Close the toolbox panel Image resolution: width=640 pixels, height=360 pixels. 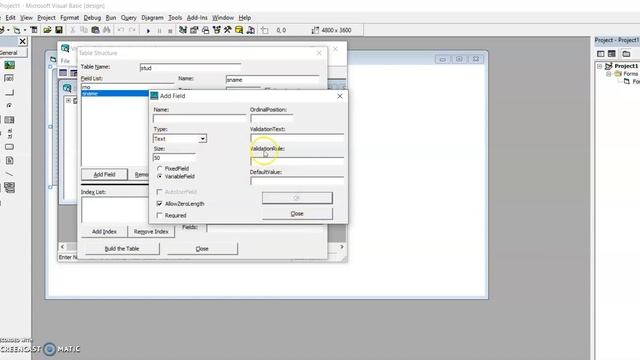tap(22, 41)
